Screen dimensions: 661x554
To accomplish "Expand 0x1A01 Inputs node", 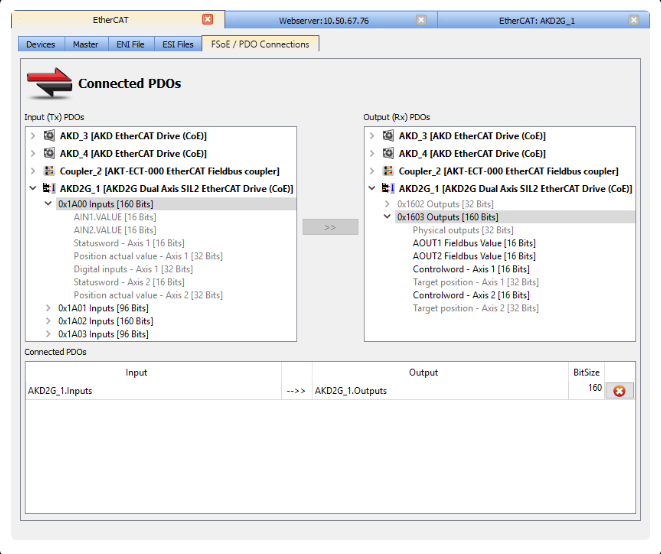I will 48,308.
